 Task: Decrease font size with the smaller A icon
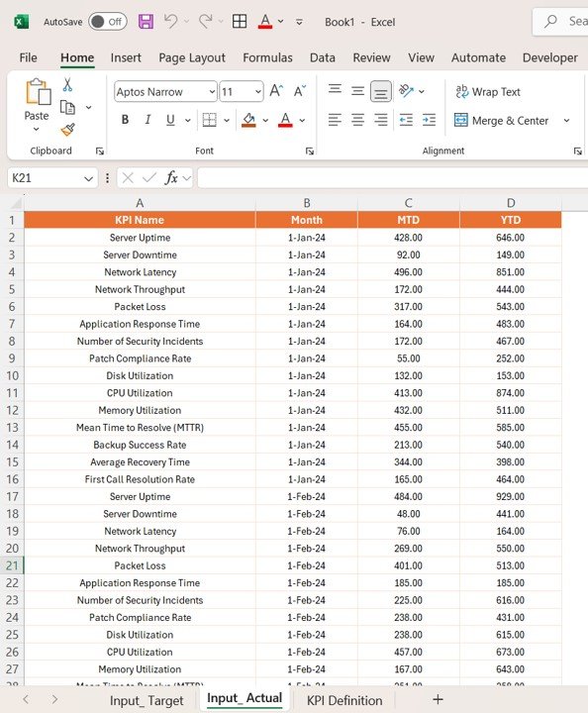(x=300, y=91)
